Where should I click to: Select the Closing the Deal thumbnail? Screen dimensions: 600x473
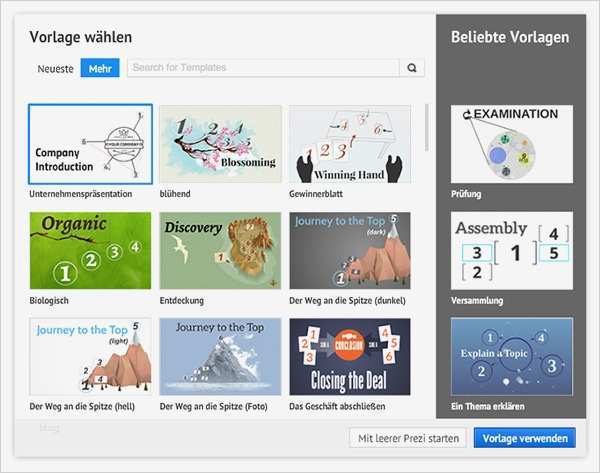[x=350, y=357]
